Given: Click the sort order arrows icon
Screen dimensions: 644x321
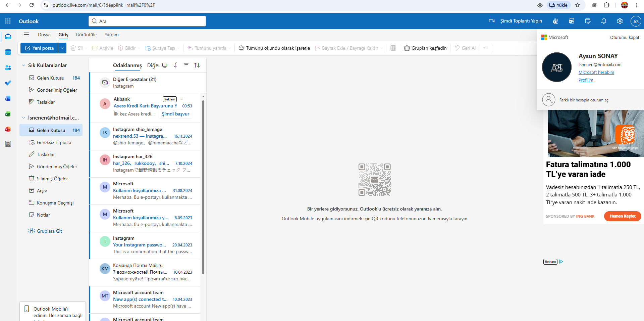Looking at the screenshot, I should tap(197, 65).
